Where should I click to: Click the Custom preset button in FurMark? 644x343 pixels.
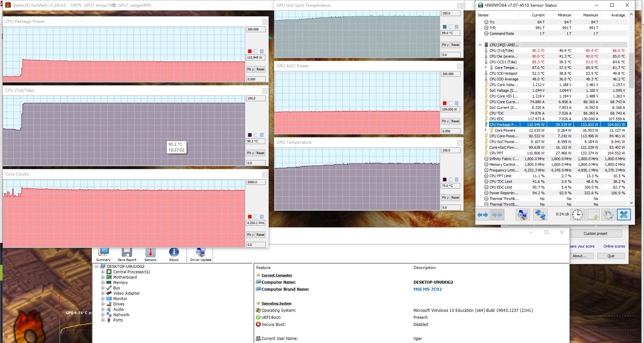[x=595, y=233]
